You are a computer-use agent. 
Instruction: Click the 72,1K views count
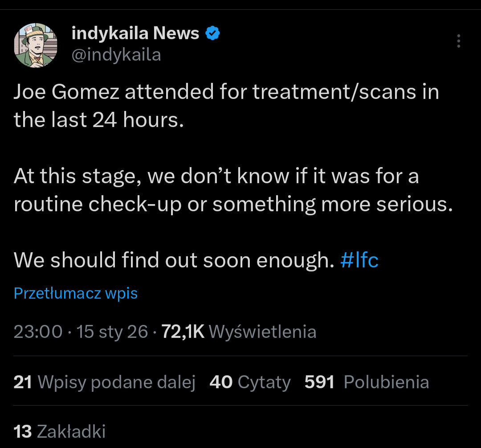[x=183, y=332]
